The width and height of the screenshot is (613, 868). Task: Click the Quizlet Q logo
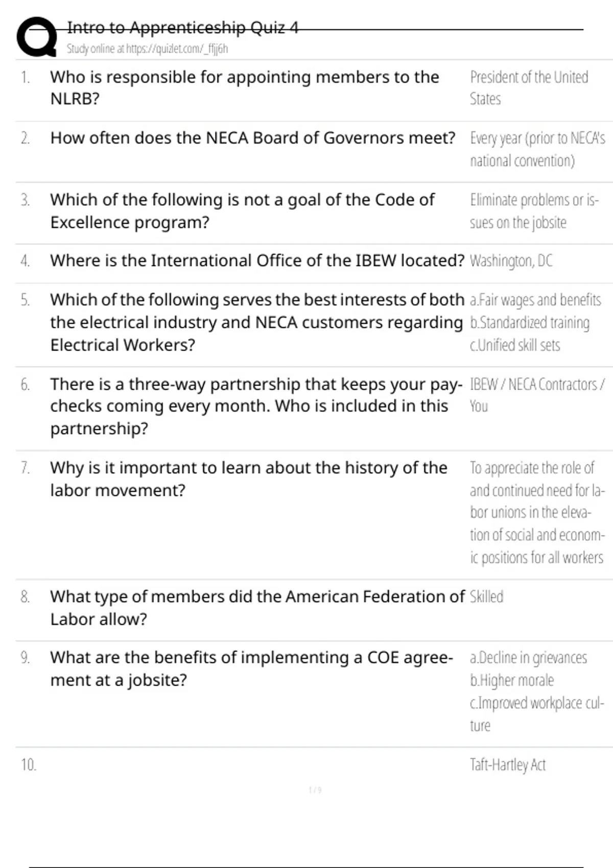[37, 37]
